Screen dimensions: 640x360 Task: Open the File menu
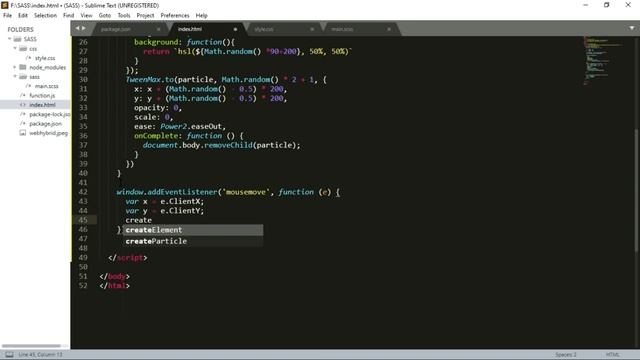point(7,16)
